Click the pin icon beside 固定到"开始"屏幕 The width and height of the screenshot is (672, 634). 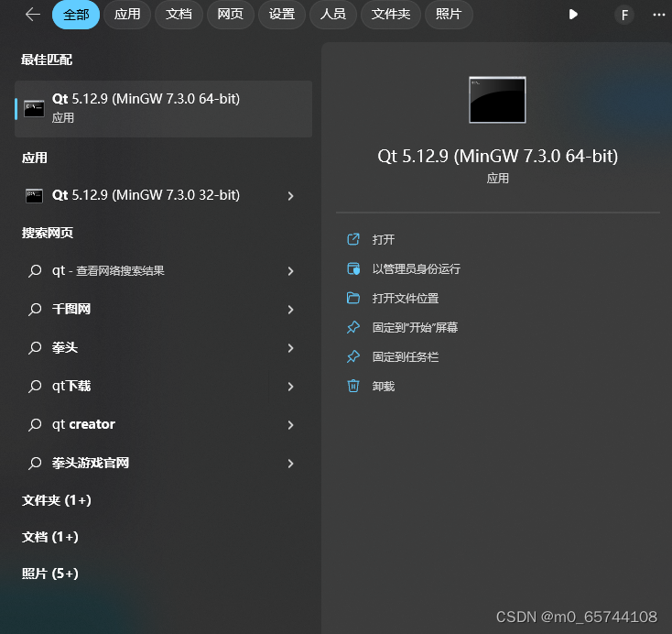pos(353,327)
